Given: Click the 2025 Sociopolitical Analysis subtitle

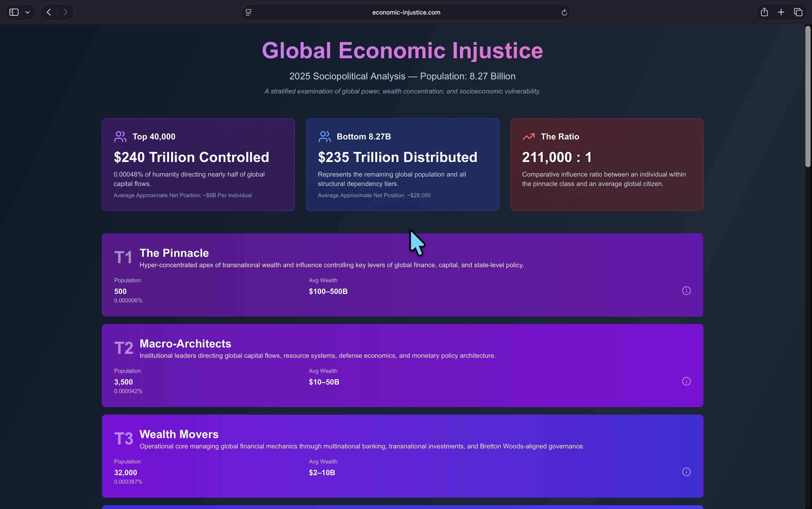Looking at the screenshot, I should [402, 76].
